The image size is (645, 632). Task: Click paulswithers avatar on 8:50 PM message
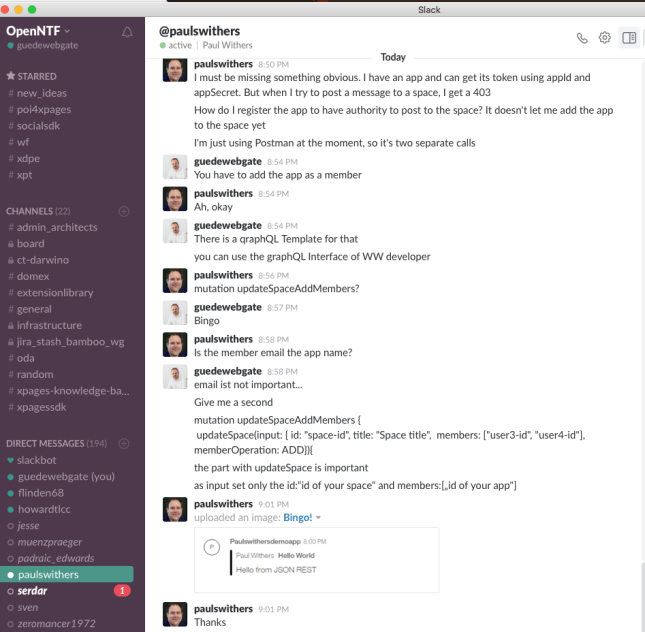click(x=175, y=70)
